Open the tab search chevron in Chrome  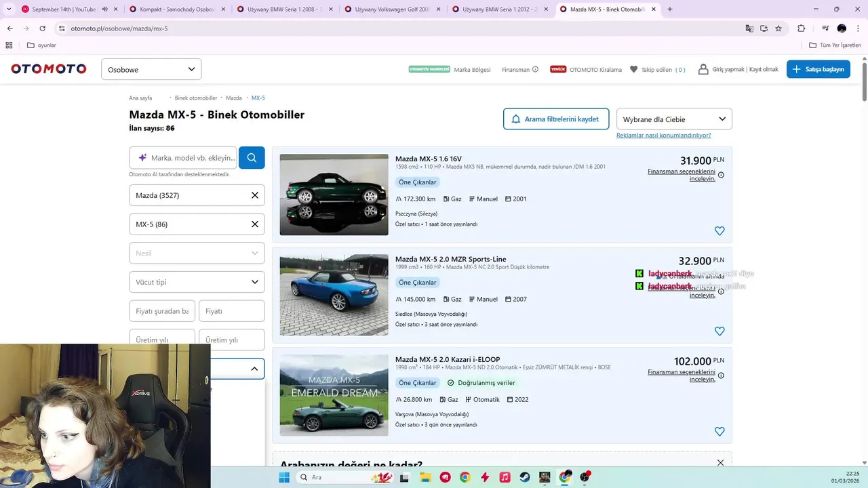[x=9, y=9]
